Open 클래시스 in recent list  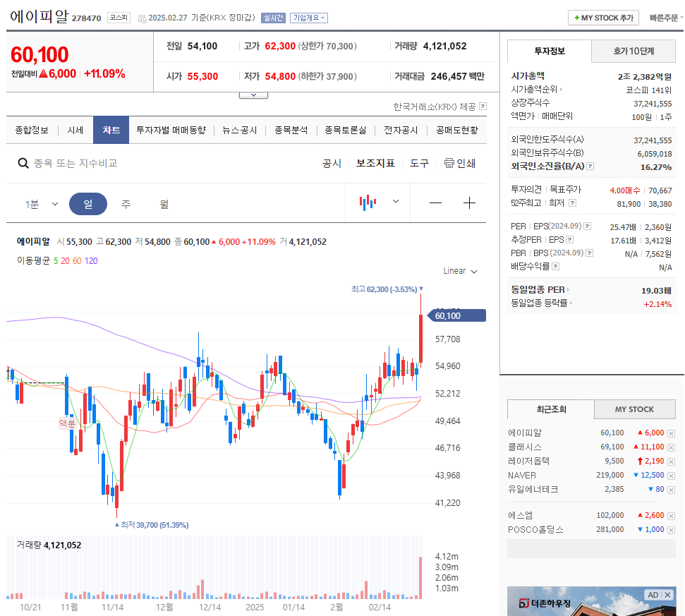click(x=525, y=447)
